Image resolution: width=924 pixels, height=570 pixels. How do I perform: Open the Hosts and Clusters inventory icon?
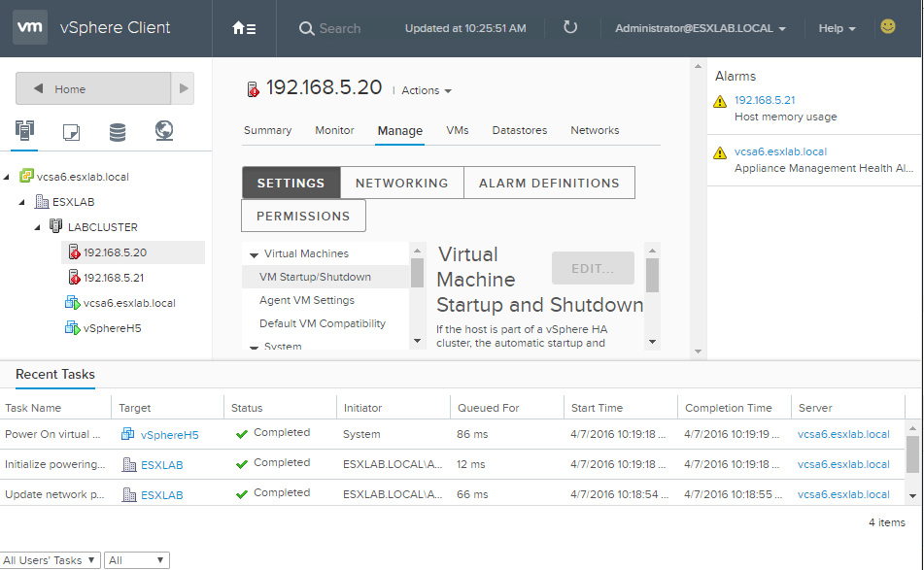25,131
